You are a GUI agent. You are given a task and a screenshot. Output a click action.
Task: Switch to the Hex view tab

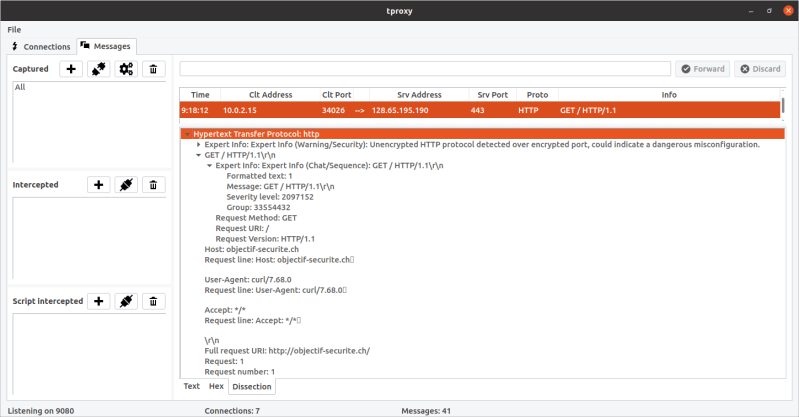coord(216,386)
